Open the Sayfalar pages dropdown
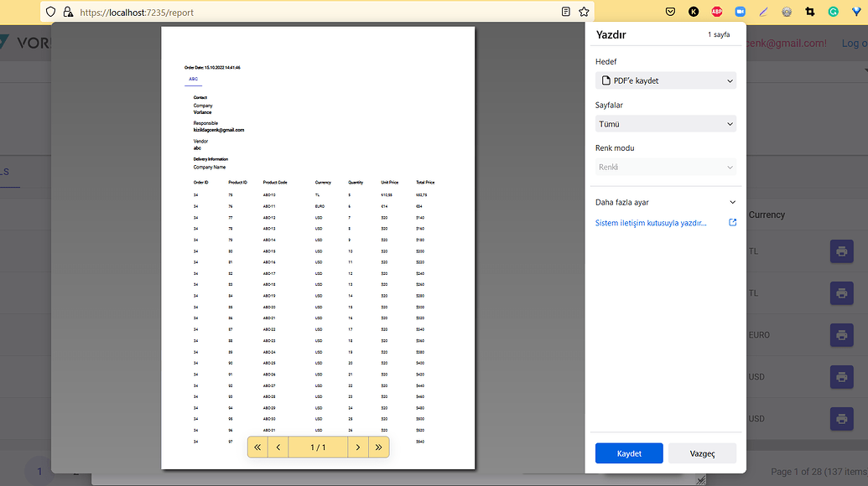 (665, 123)
